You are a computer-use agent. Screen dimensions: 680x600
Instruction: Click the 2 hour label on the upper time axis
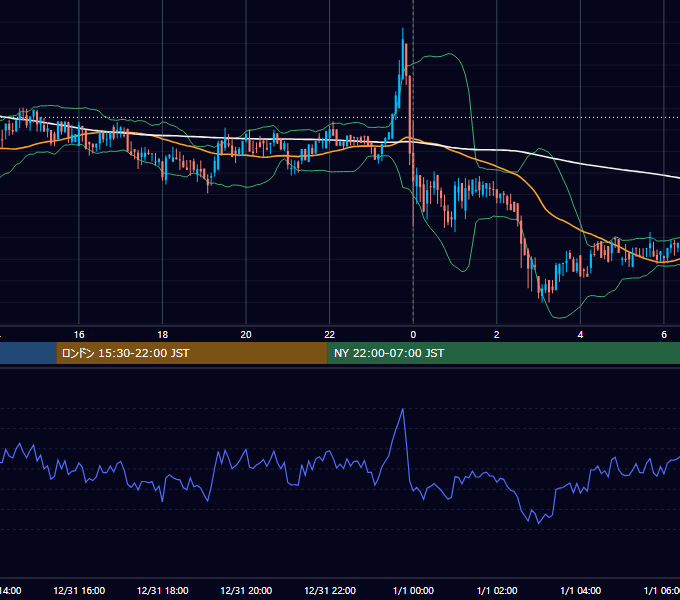click(x=497, y=335)
